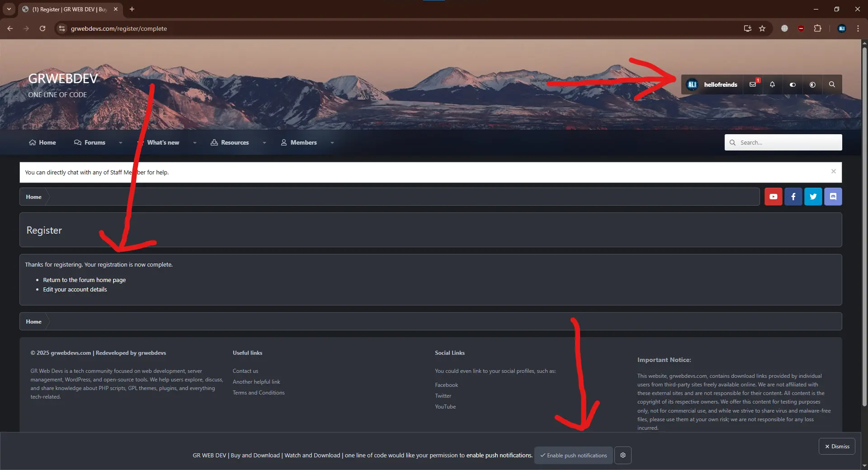The height and width of the screenshot is (470, 868).
Task: Open the What's new navigation item
Action: [x=163, y=142]
